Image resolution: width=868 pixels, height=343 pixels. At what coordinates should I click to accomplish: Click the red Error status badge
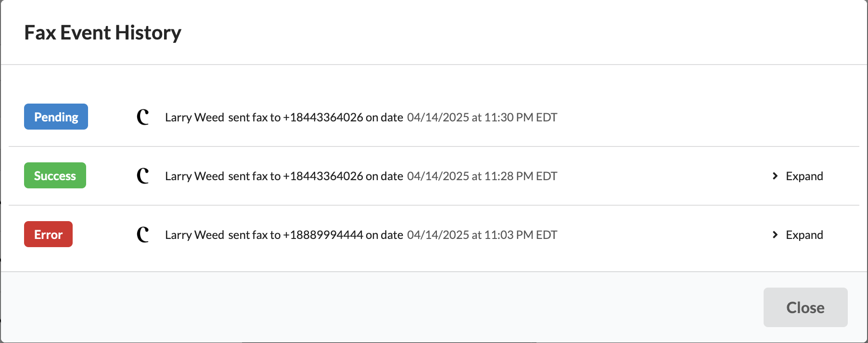point(48,234)
